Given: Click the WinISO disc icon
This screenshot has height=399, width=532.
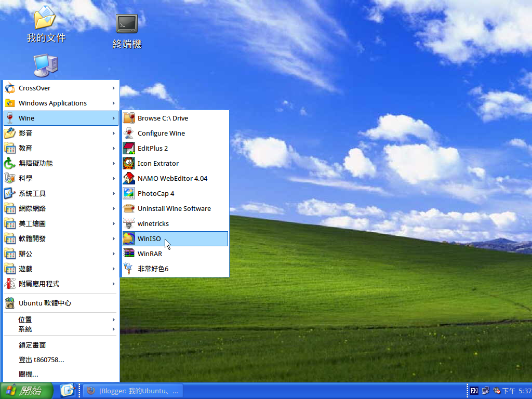Looking at the screenshot, I should [x=129, y=238].
